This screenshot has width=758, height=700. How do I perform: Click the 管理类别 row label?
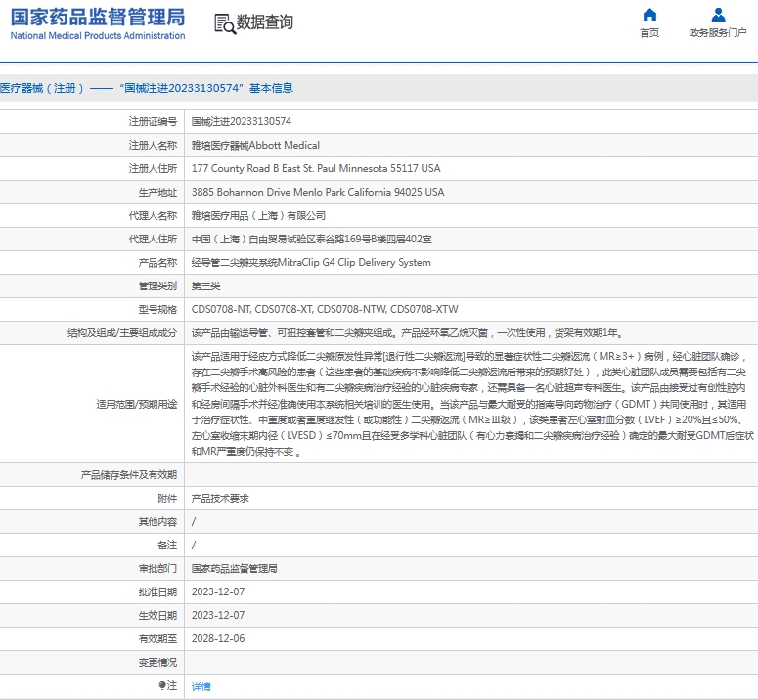click(x=157, y=286)
